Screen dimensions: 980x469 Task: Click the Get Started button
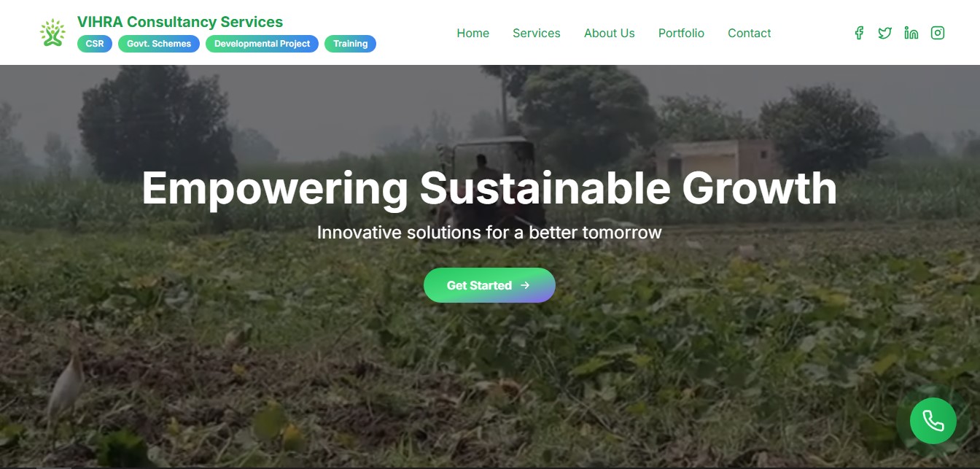point(489,285)
